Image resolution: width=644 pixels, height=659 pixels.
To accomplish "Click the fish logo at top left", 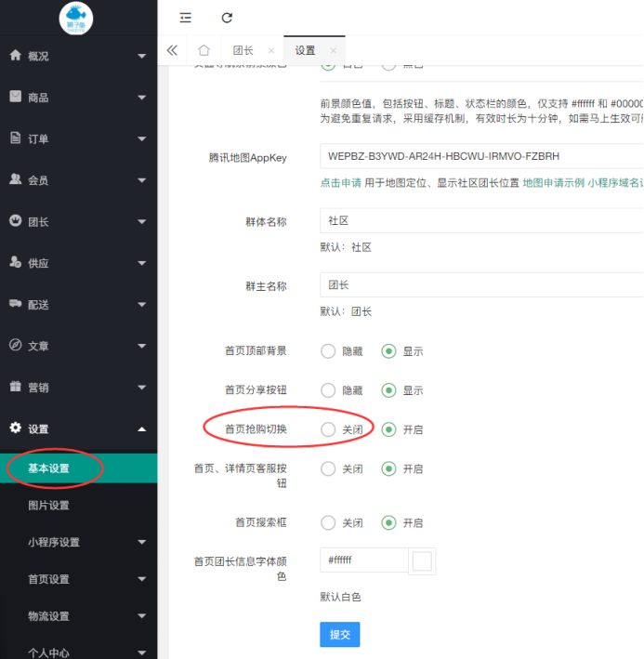I will [76, 19].
